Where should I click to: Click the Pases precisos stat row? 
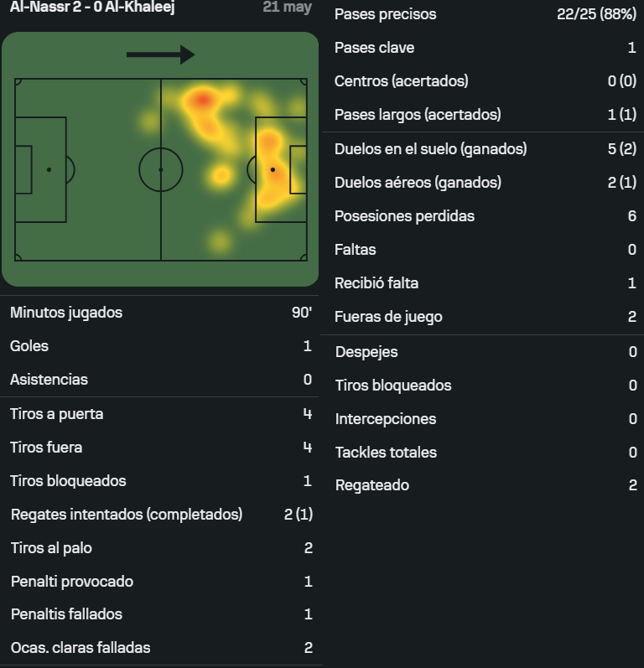tap(483, 14)
